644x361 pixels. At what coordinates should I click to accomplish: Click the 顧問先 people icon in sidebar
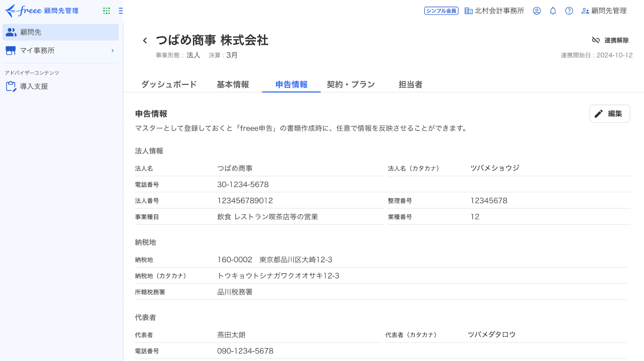11,32
